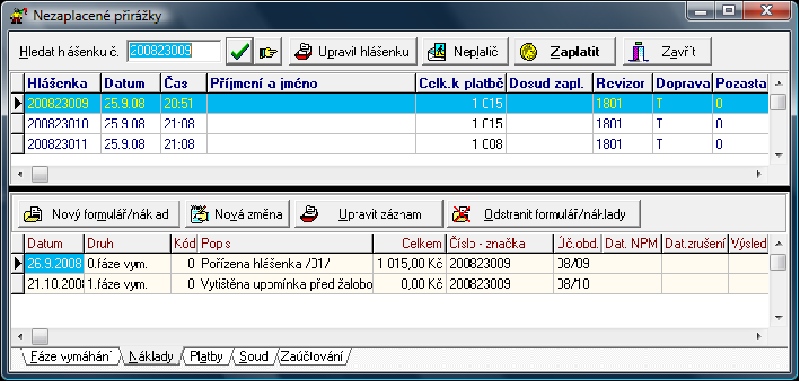Click lower table horizontal scrollbar right arrow
This screenshot has width=800, height=381.
[759, 336]
